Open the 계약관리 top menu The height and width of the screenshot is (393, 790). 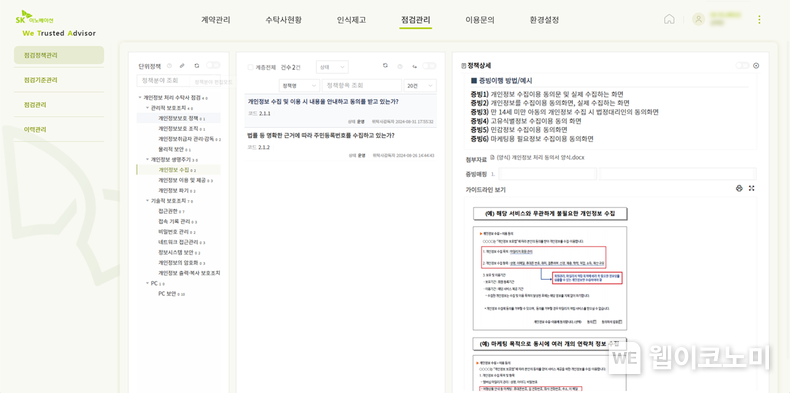216,20
